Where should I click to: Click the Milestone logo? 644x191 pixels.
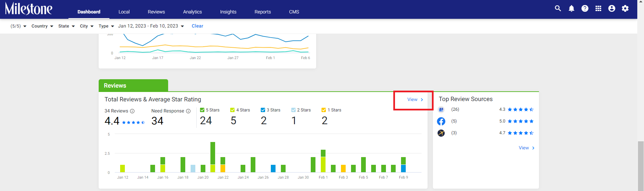[29, 9]
